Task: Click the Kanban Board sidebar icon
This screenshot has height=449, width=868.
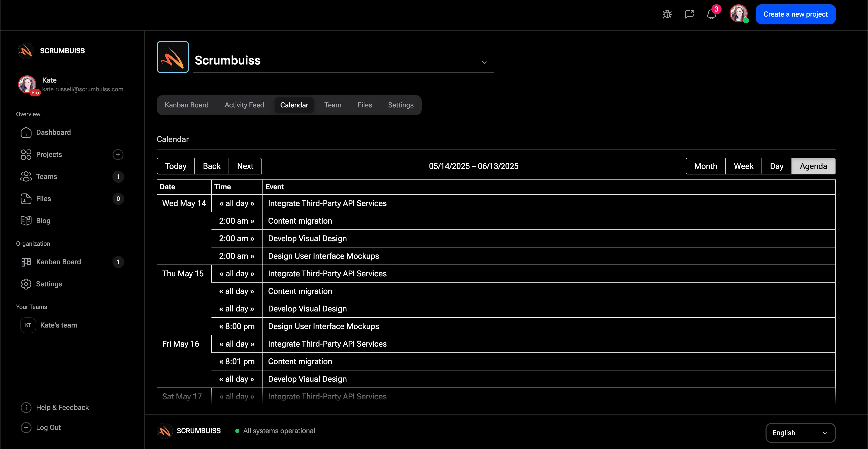Action: point(26,262)
